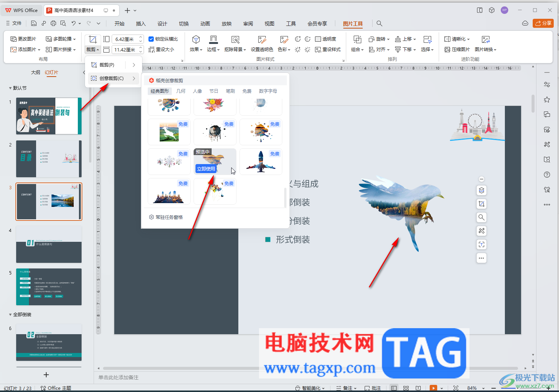Click the Crop (裁剪) ribbon icon
This screenshot has width=559, height=392.
pos(93,39)
